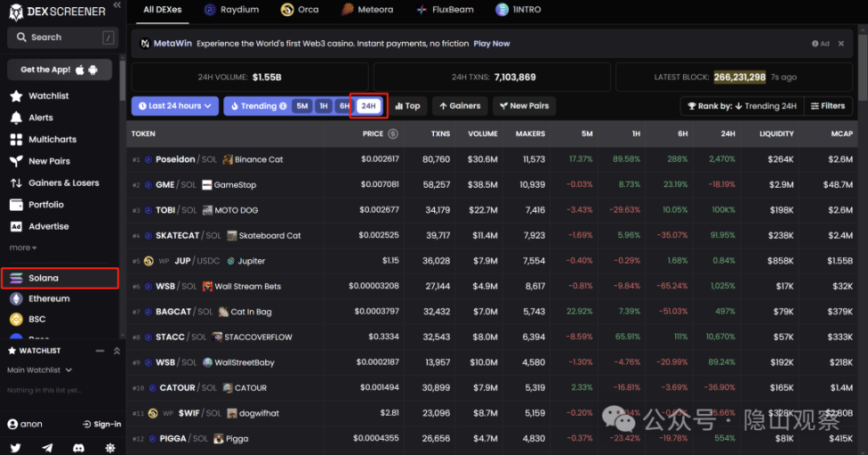Minimize the Watchlist panel with dash icon
This screenshot has height=455, width=868.
(x=100, y=350)
